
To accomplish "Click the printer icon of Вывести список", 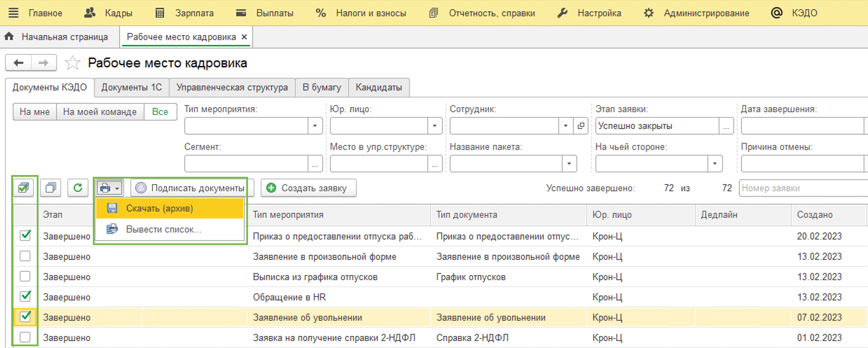I will [x=112, y=229].
